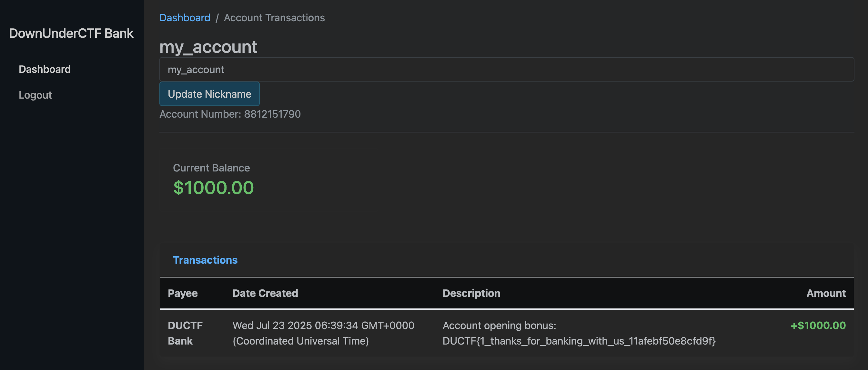Viewport: 868px width, 370px height.
Task: Click the DownUnderCTF Bank brand title
Action: (x=71, y=33)
